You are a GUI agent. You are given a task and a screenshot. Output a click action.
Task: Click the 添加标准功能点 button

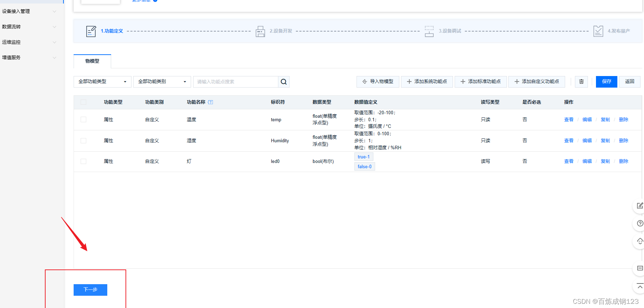[x=481, y=82]
